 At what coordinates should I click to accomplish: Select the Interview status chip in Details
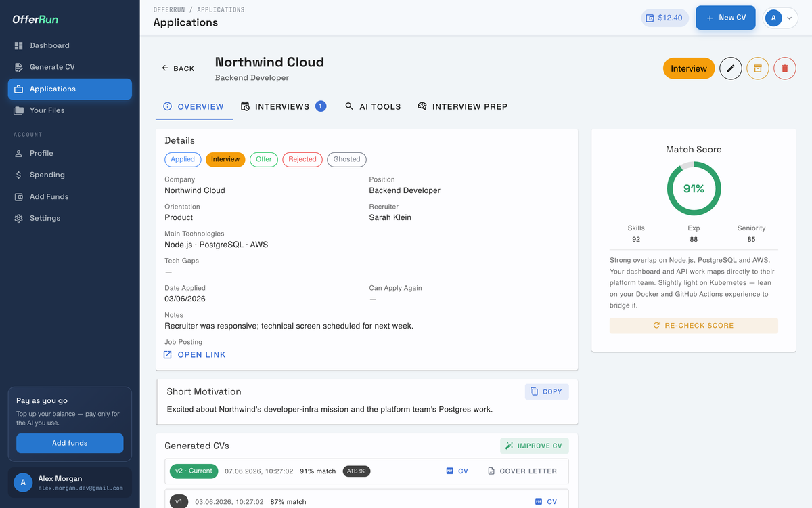pyautogui.click(x=225, y=159)
